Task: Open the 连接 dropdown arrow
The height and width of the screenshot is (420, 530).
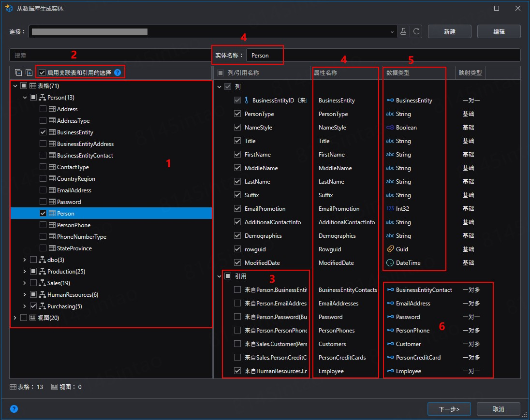Action: [392, 32]
